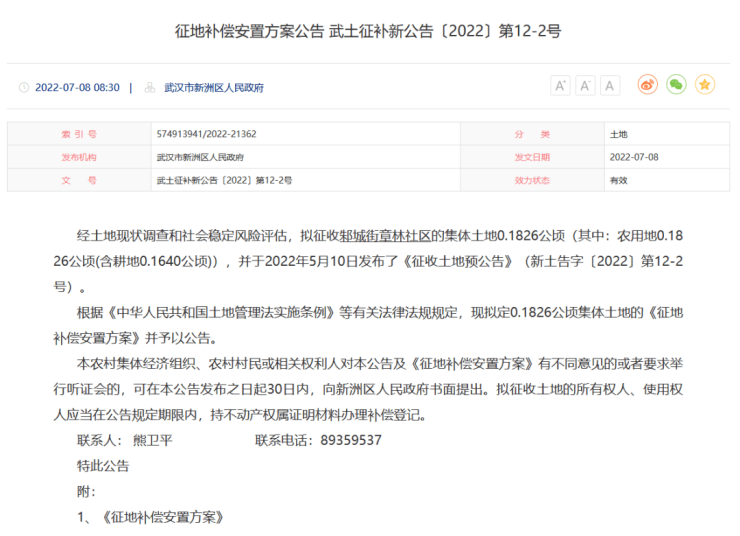Click the 分类 label cell
740x536 pixels.
coord(532,134)
